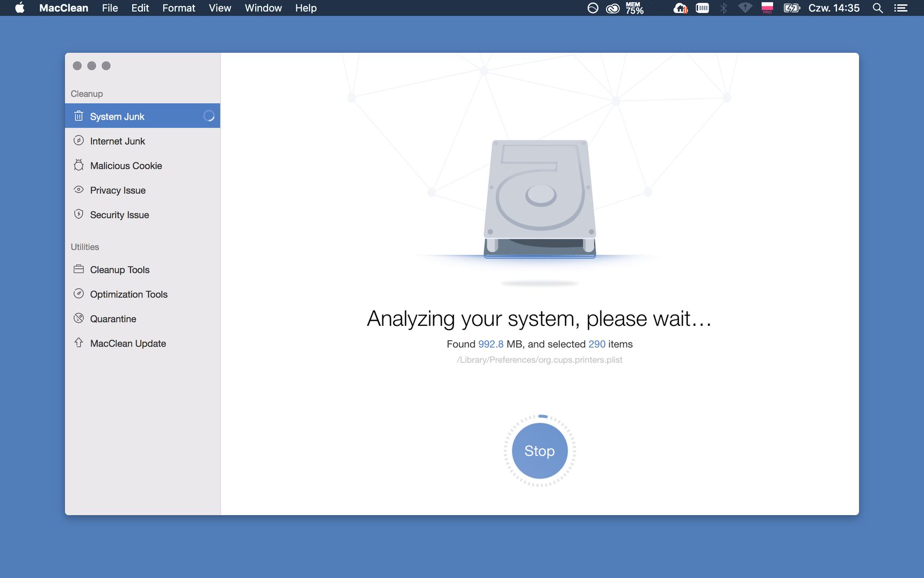Click the cloud home menu bar icon
924x578 pixels.
pyautogui.click(x=681, y=8)
